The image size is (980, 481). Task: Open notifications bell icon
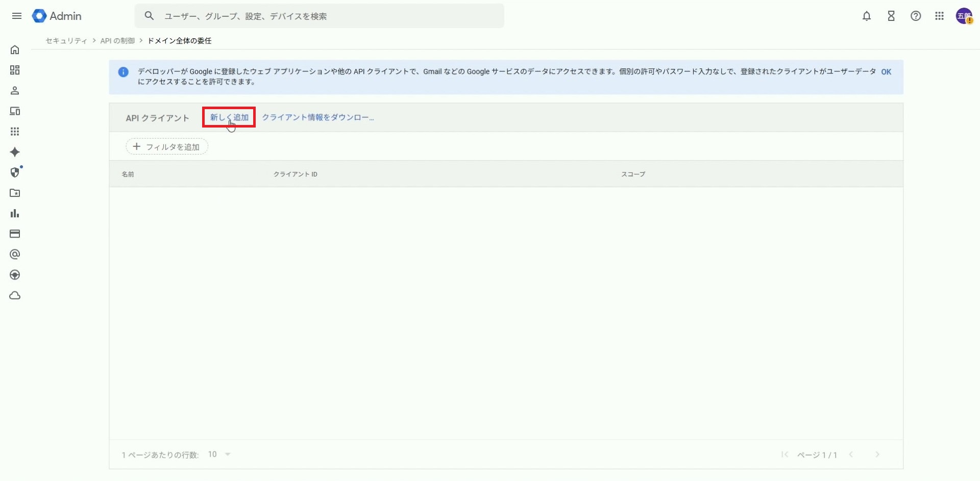(x=866, y=16)
